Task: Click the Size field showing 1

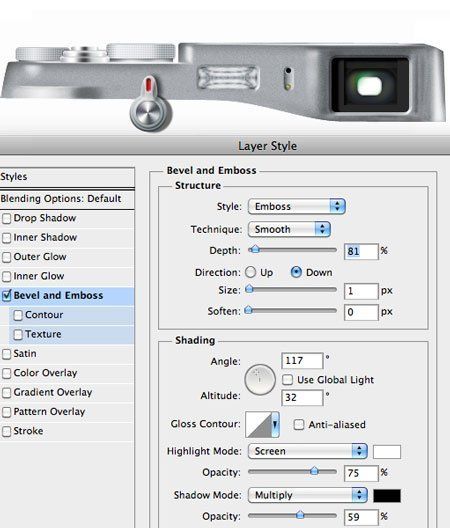Action: click(361, 291)
